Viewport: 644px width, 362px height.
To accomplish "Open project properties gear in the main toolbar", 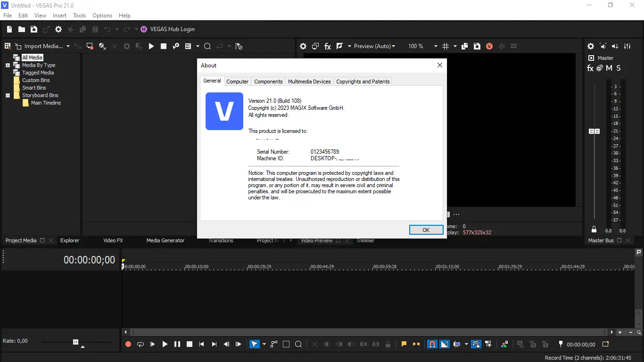I will (58, 29).
